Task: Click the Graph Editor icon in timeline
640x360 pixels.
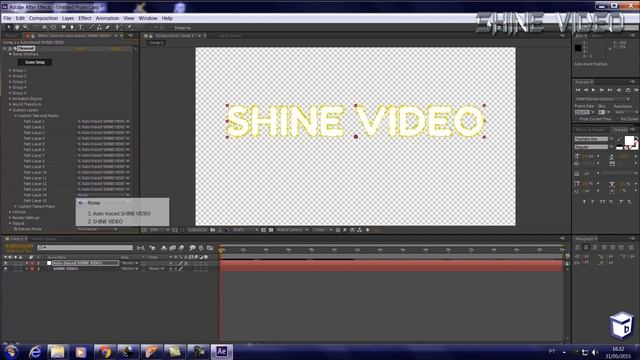Action: coord(210,248)
